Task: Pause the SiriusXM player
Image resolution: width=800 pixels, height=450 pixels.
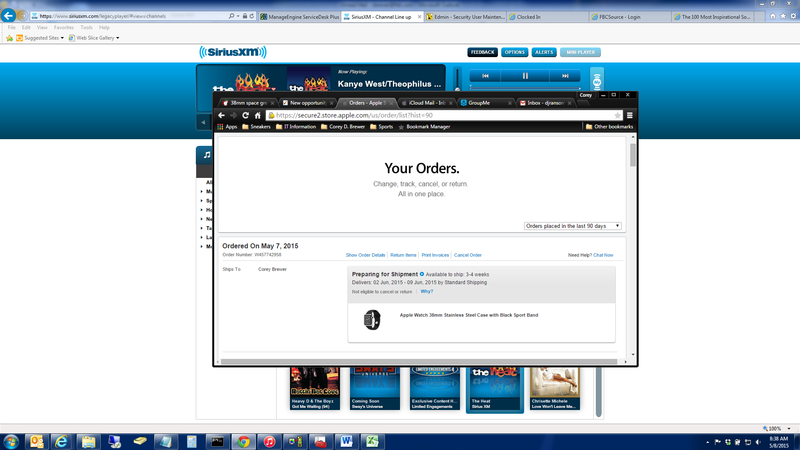Action: [525, 76]
